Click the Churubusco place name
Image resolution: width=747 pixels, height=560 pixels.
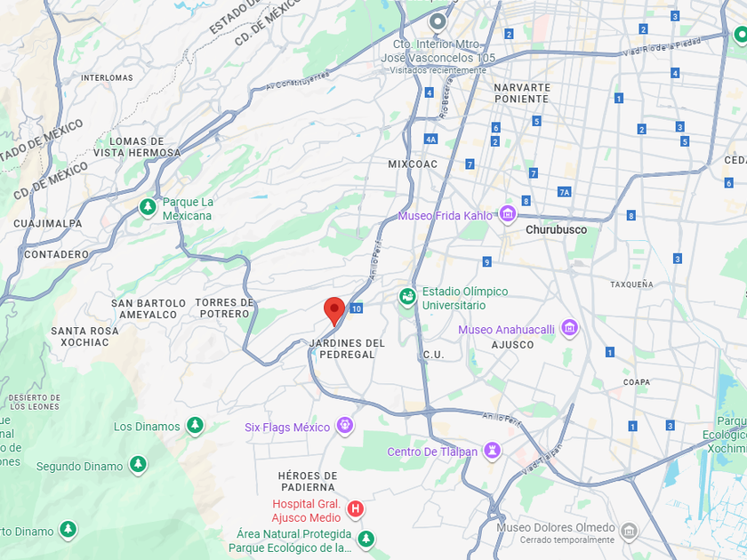556,229
